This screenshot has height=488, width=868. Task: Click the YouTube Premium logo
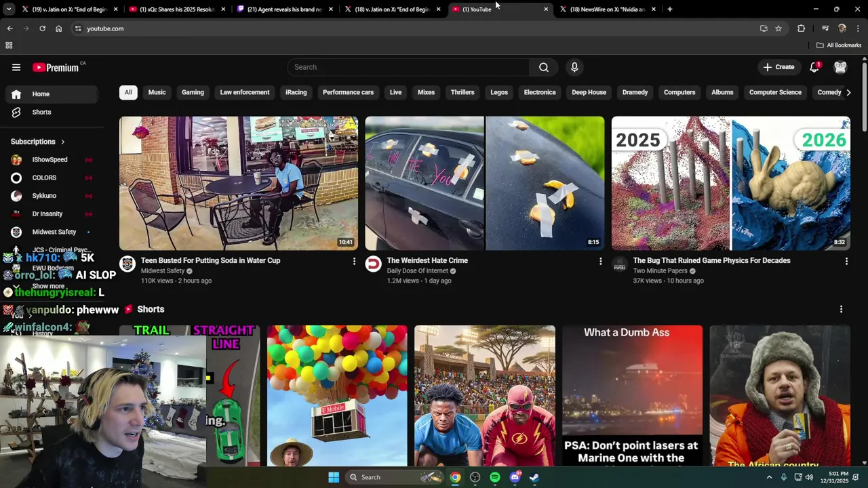pyautogui.click(x=56, y=67)
